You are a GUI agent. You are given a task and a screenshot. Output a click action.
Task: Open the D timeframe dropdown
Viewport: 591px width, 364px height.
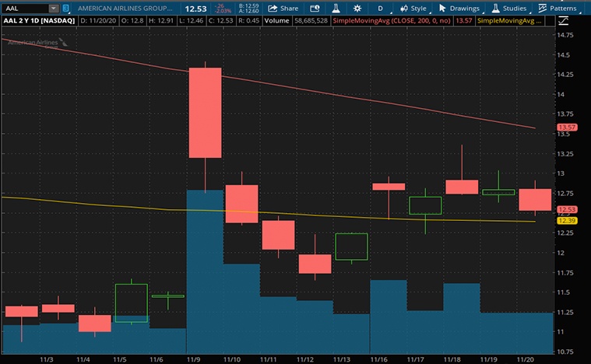click(381, 8)
